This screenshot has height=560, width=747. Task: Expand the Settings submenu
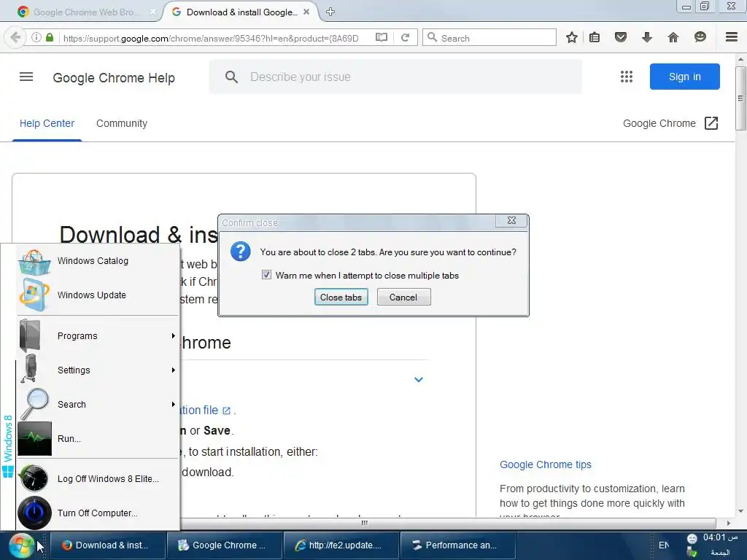pyautogui.click(x=98, y=370)
